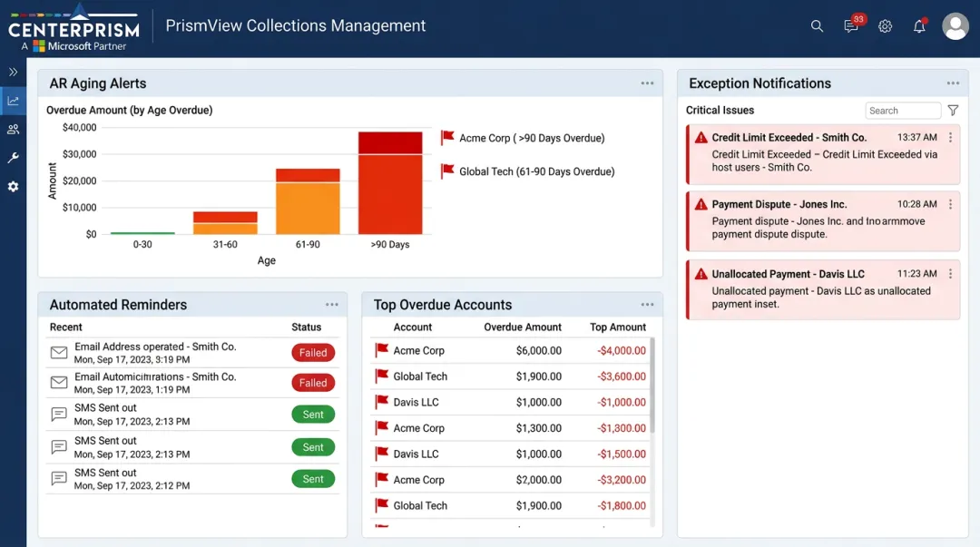Image resolution: width=980 pixels, height=547 pixels.
Task: Sort reminders by Recent header
Action: coord(65,327)
